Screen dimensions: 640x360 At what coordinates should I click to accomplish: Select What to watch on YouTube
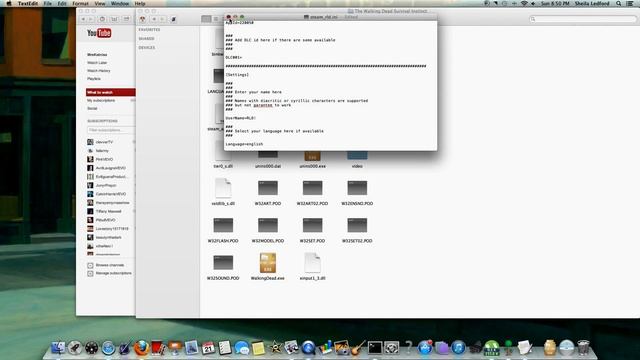111,92
